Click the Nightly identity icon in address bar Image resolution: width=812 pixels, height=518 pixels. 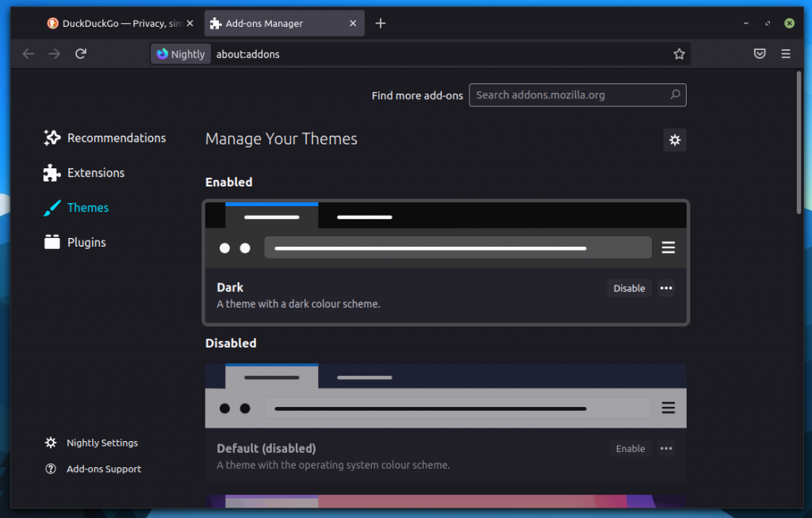click(x=180, y=54)
